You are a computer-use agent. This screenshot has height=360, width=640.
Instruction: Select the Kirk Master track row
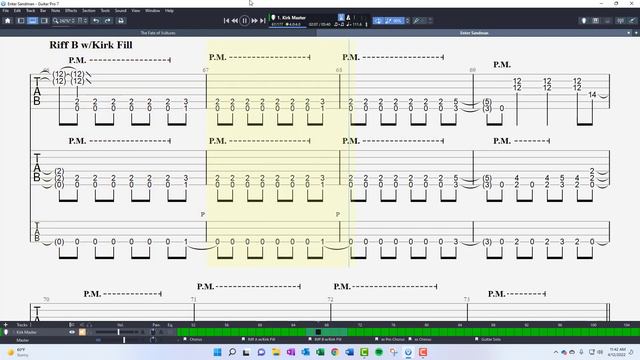click(x=88, y=332)
